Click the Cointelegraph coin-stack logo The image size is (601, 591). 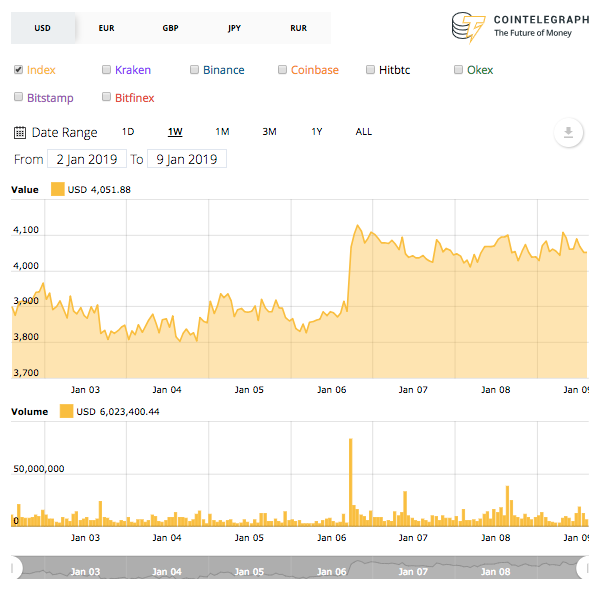coord(468,27)
